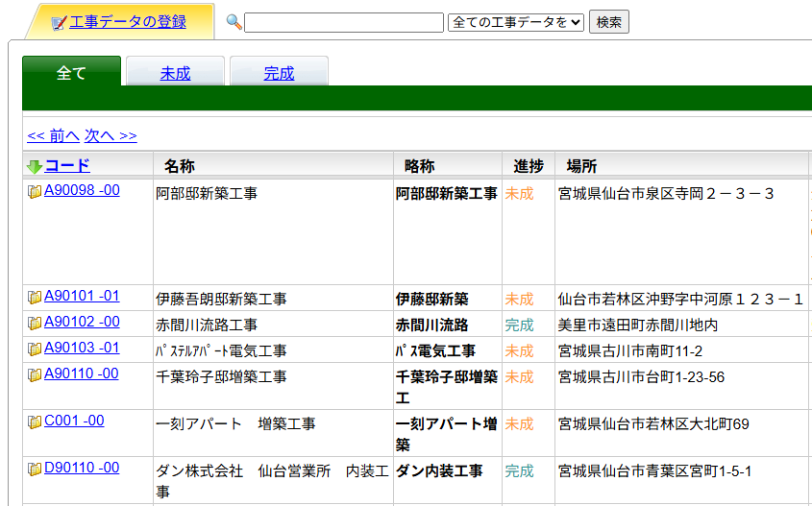Sort by the コード column header link

pos(67,165)
